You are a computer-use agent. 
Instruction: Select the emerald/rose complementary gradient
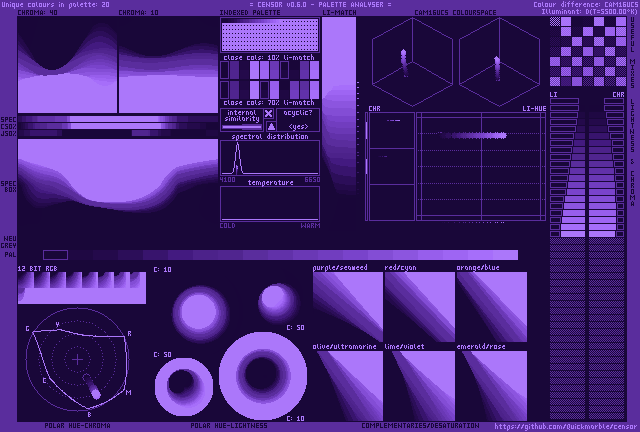point(491,385)
